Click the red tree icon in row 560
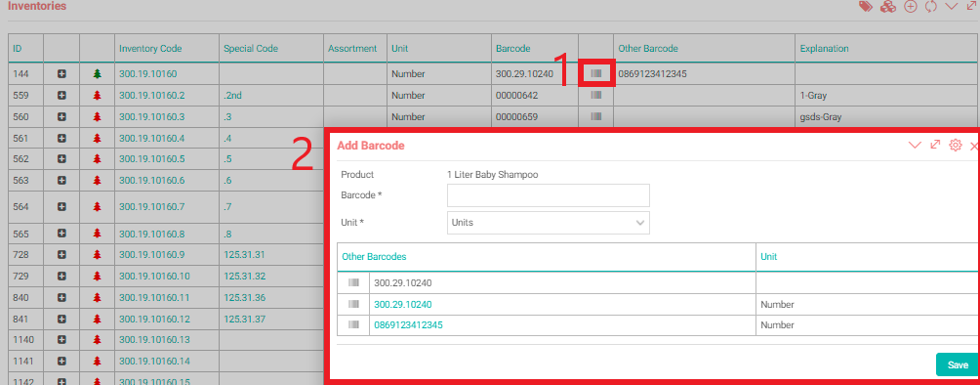The image size is (980, 385). pos(97,116)
